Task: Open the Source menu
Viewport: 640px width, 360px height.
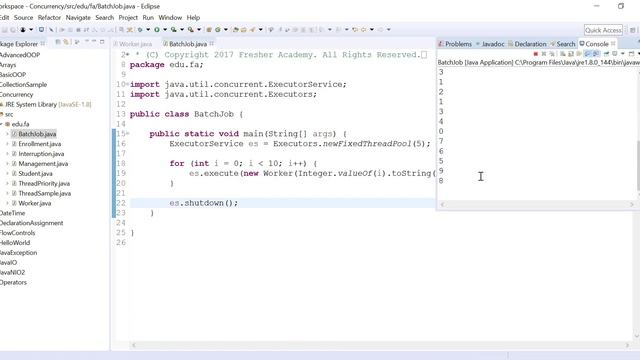Action: click(x=23, y=18)
